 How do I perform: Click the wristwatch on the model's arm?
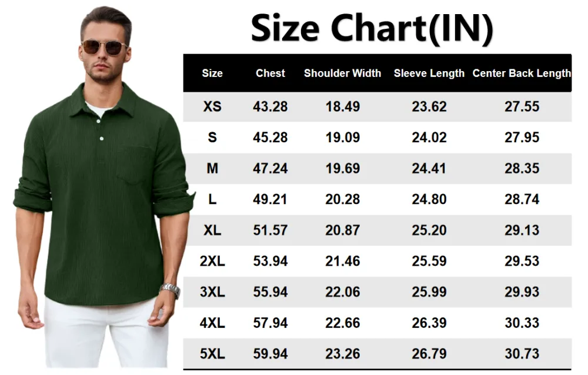pos(170,290)
